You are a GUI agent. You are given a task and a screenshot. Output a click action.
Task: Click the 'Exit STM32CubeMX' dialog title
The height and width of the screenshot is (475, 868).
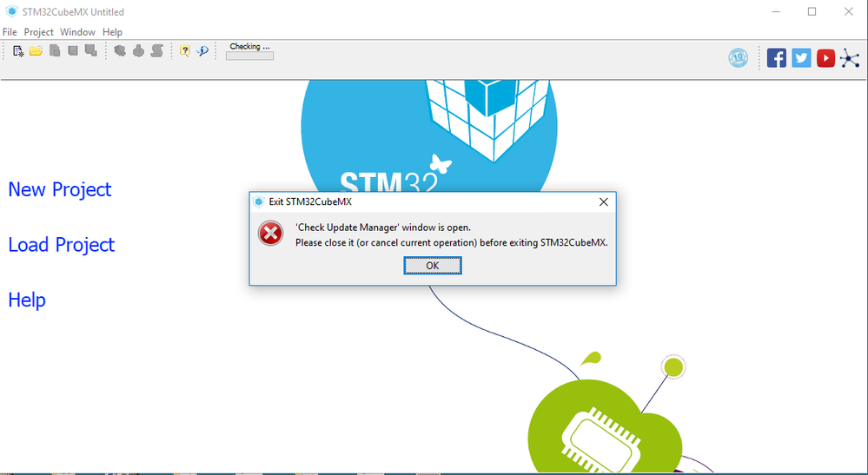[x=310, y=201]
